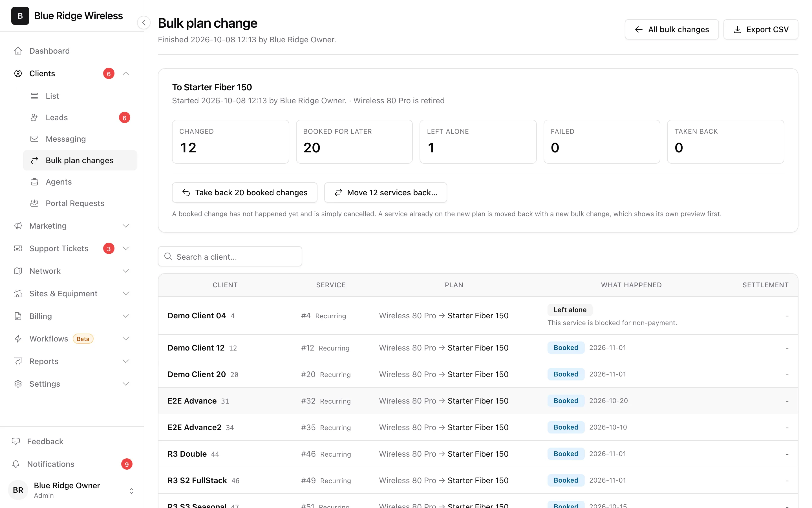
Task: Open the Demo Client 04 row
Action: click(478, 316)
